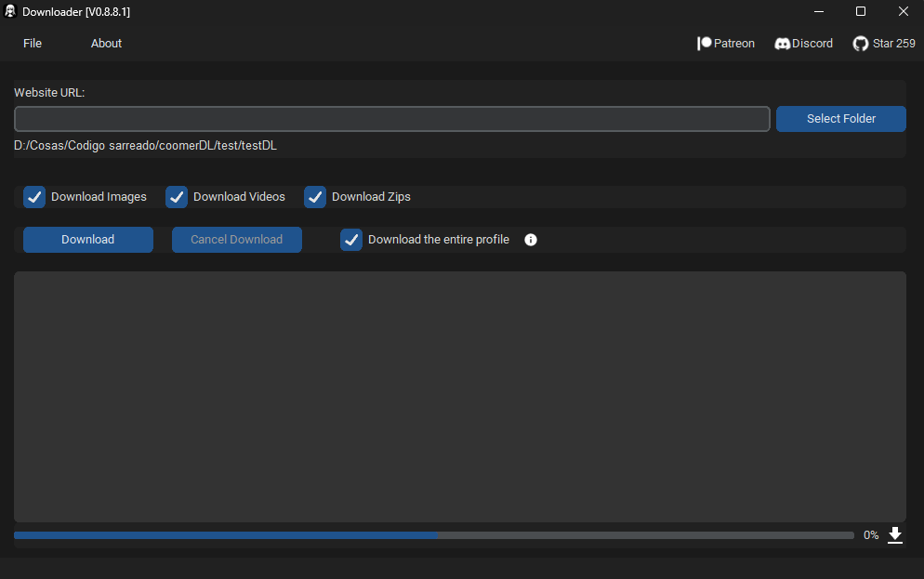Image resolution: width=924 pixels, height=579 pixels.
Task: Open the About menu
Action: pos(106,43)
